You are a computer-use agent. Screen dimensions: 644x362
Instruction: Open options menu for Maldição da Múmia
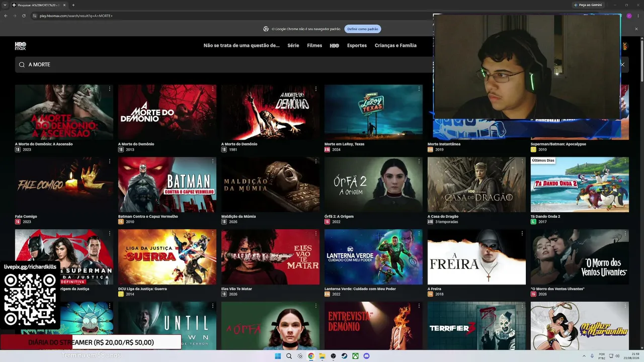[316, 161]
